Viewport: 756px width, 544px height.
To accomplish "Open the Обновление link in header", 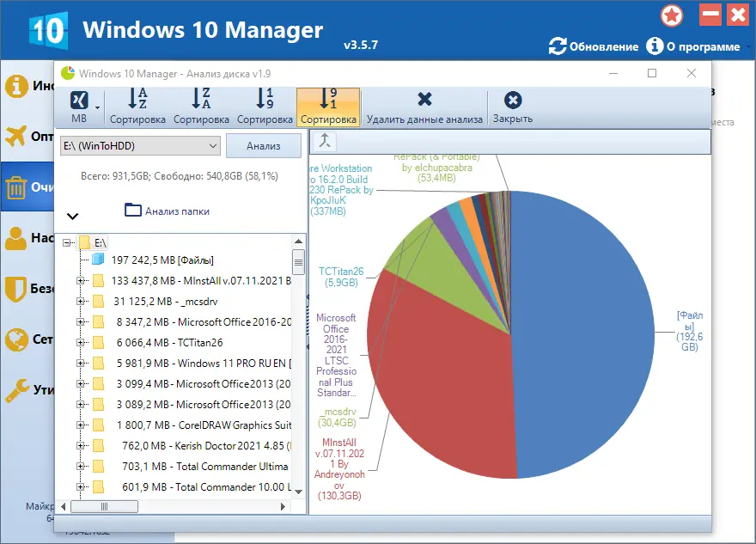I will click(604, 46).
